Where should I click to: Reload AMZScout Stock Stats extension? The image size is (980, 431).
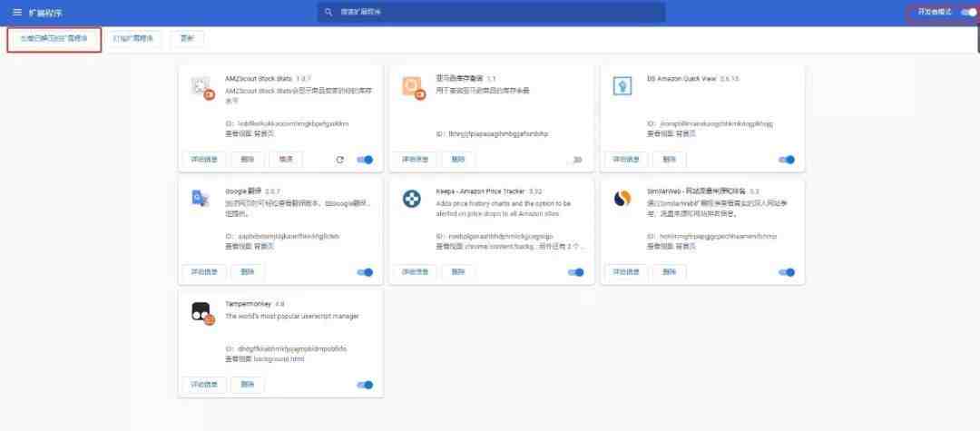pyautogui.click(x=339, y=160)
